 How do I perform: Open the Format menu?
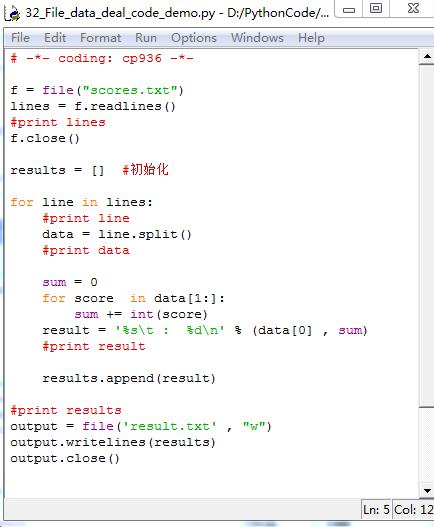(101, 38)
